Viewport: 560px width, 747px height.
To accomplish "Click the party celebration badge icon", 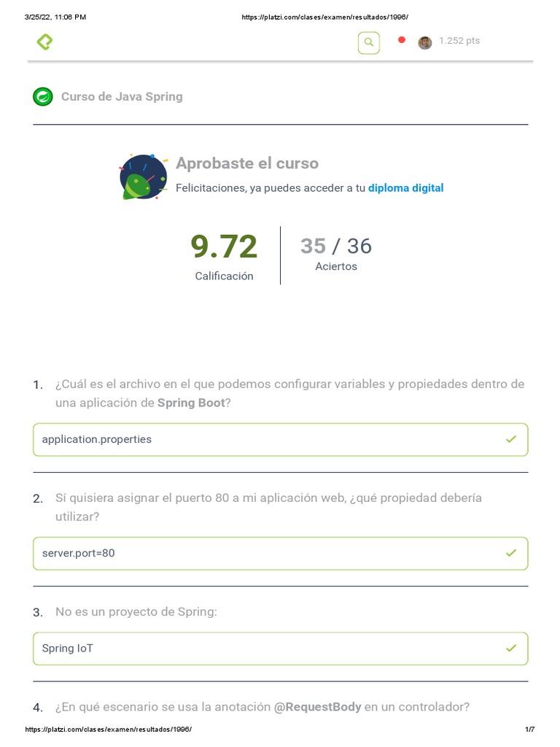I will (x=143, y=177).
